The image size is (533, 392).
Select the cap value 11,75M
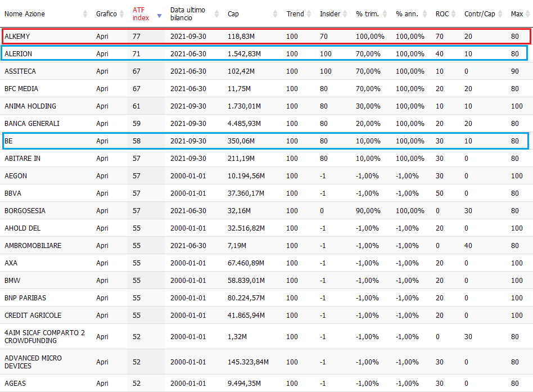tap(239, 89)
